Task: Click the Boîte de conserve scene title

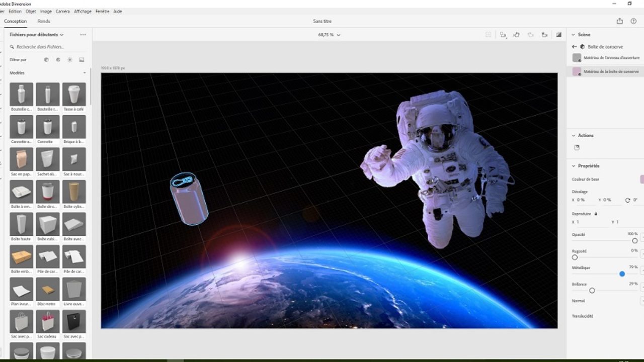Action: 605,47
